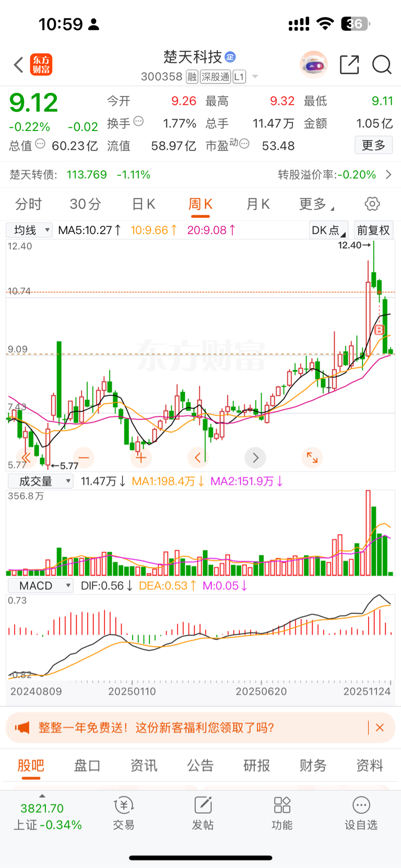Zoom out chart with minus icon
The height and width of the screenshot is (868, 401).
point(84,458)
